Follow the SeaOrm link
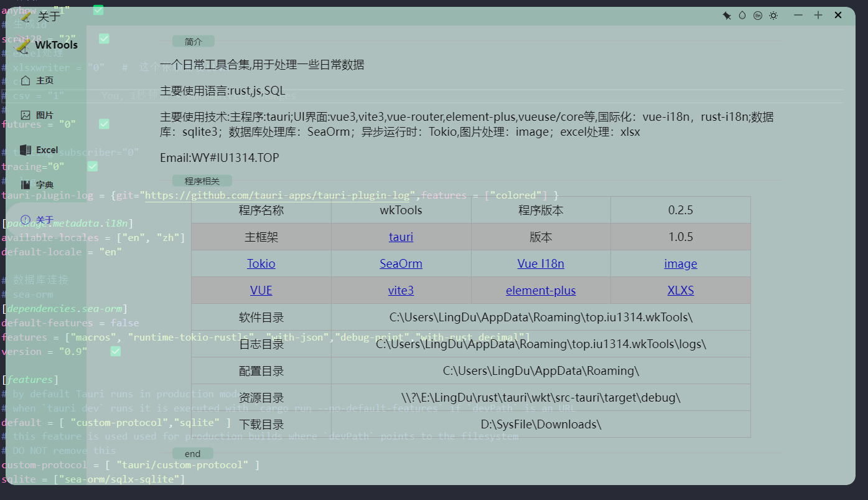 click(401, 264)
